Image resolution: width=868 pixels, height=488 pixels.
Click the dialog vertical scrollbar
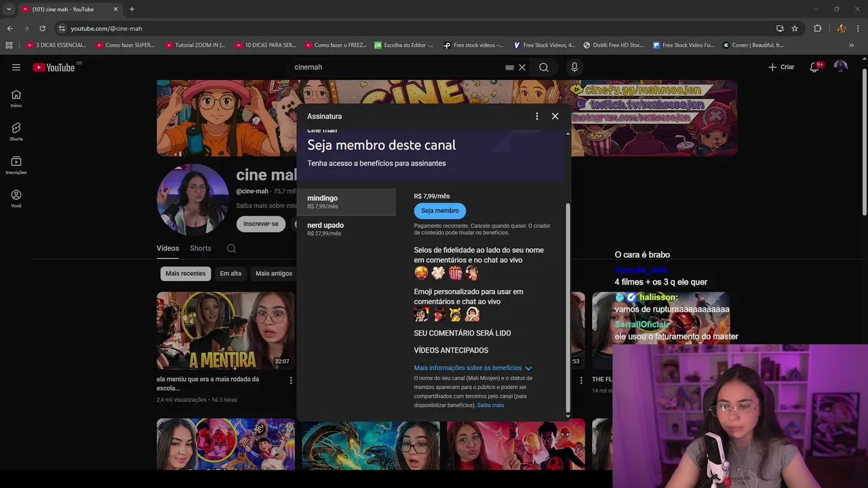[568, 308]
